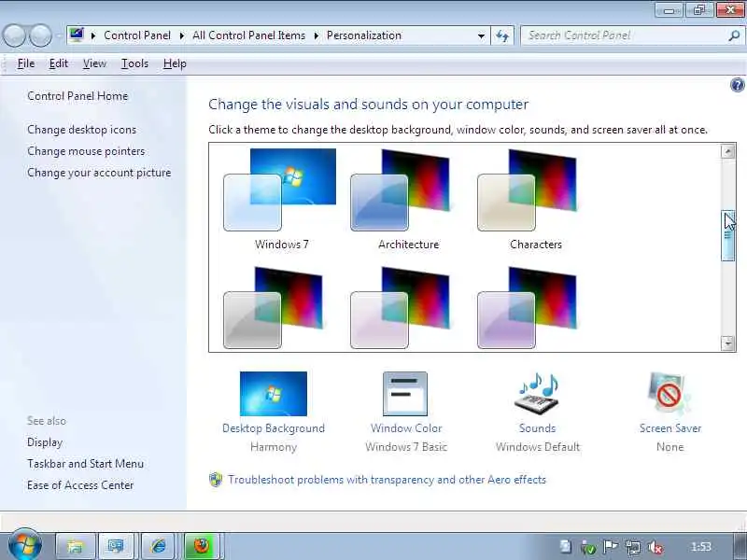This screenshot has height=560, width=747.
Task: Open the Sounds icon
Action: point(538,394)
